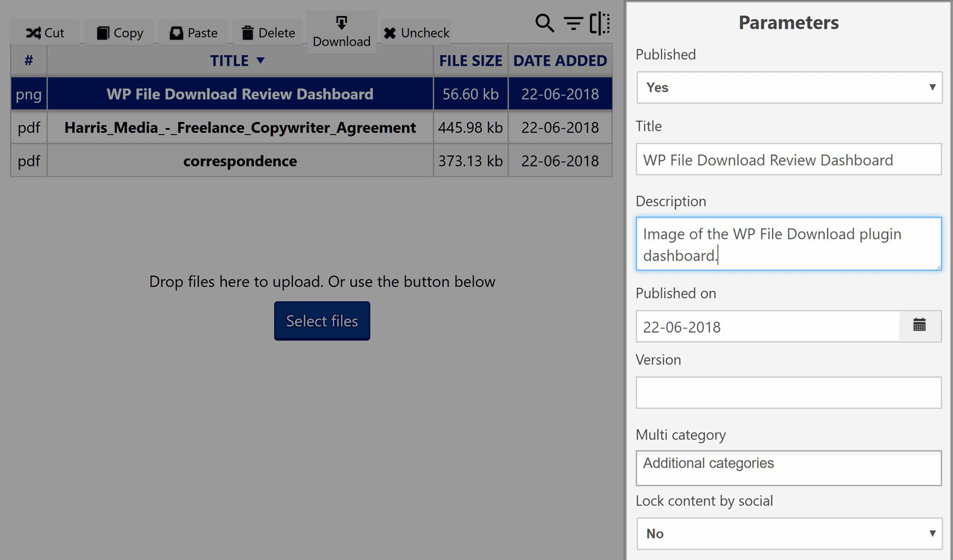953x560 pixels.
Task: Open the filter lines icon
Action: coord(573,23)
